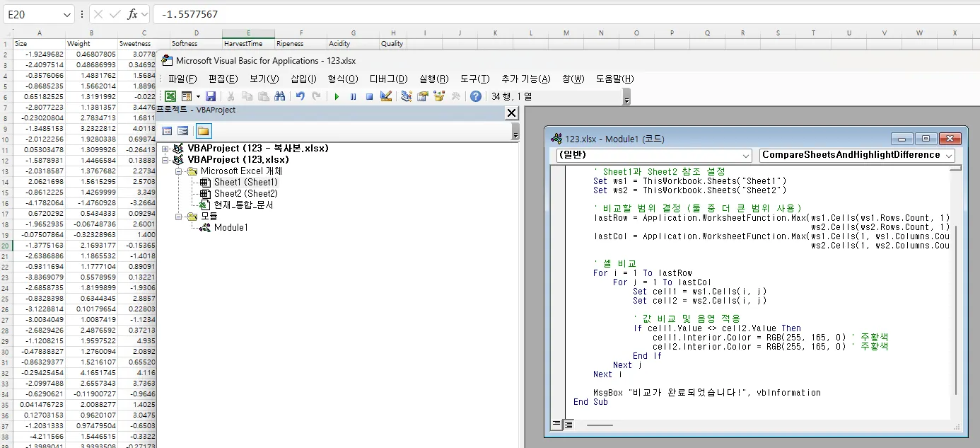Open the 형식(O) menu
Image resolution: width=980 pixels, height=448 pixels.
tap(343, 79)
